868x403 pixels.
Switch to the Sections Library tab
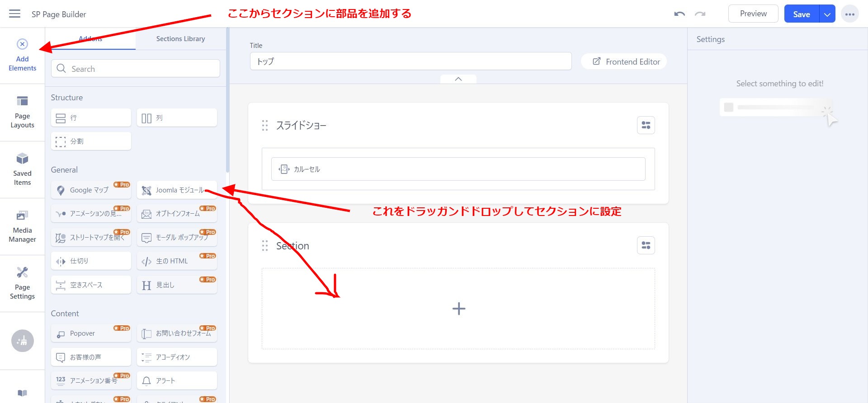pyautogui.click(x=180, y=39)
